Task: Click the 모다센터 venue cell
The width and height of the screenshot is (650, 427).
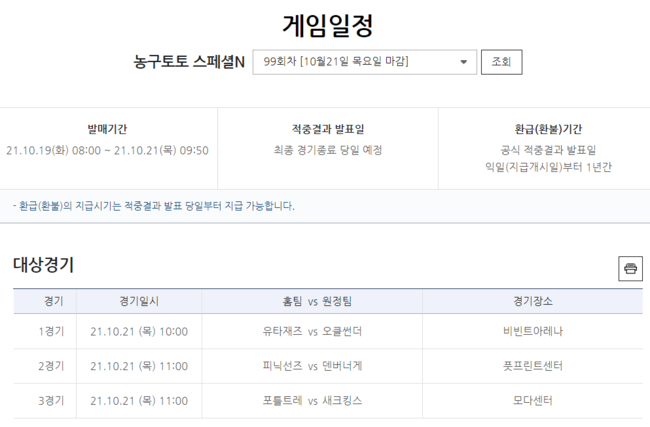Action: pos(532,400)
